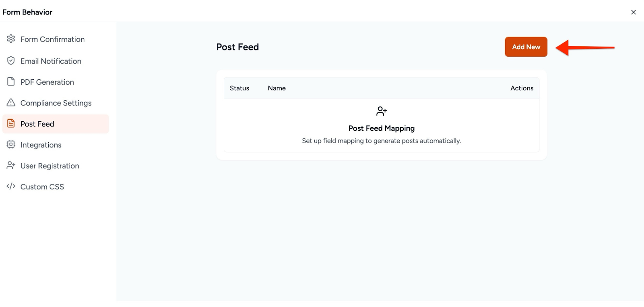Click the user-plus icon beside User Registration
The height and width of the screenshot is (307, 644).
point(11,166)
